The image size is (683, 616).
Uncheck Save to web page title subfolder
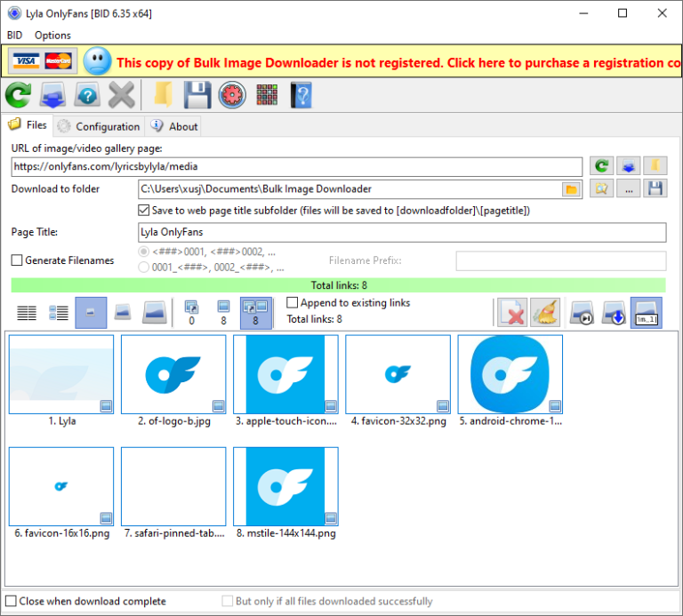[x=144, y=211]
